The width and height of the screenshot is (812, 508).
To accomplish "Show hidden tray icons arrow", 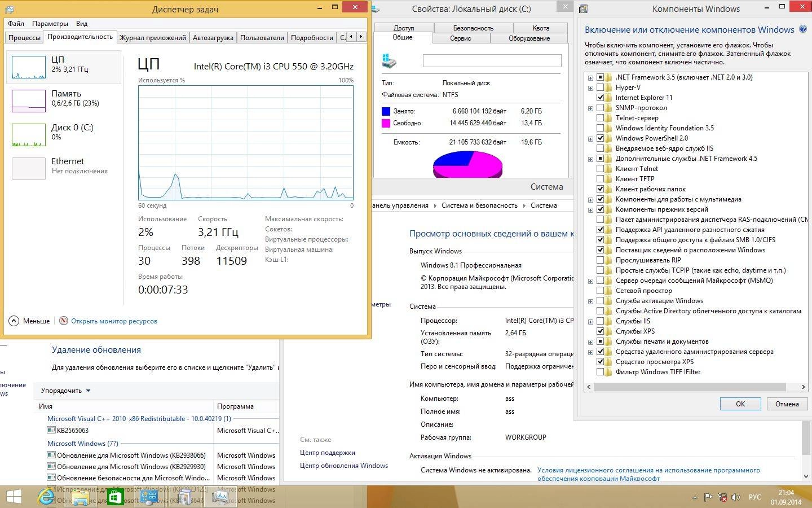I will pos(695,497).
